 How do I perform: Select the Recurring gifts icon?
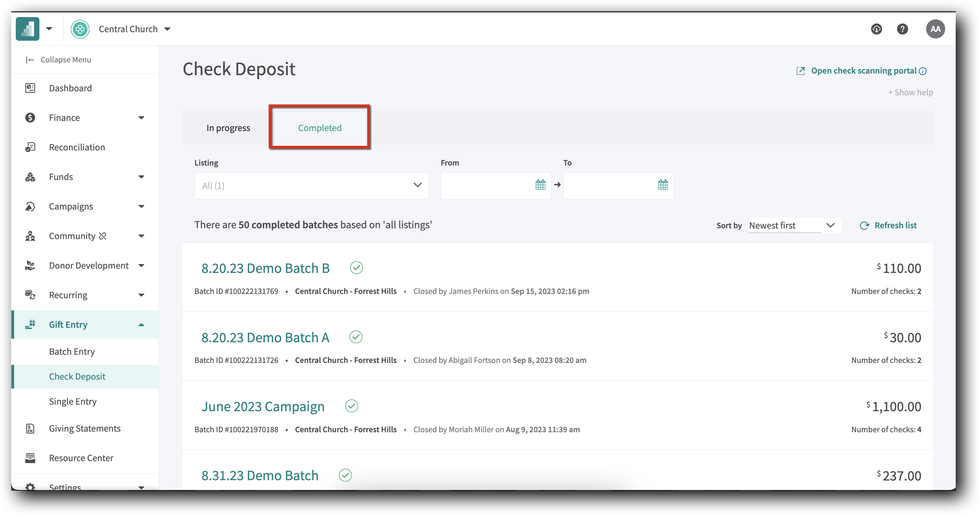(31, 295)
